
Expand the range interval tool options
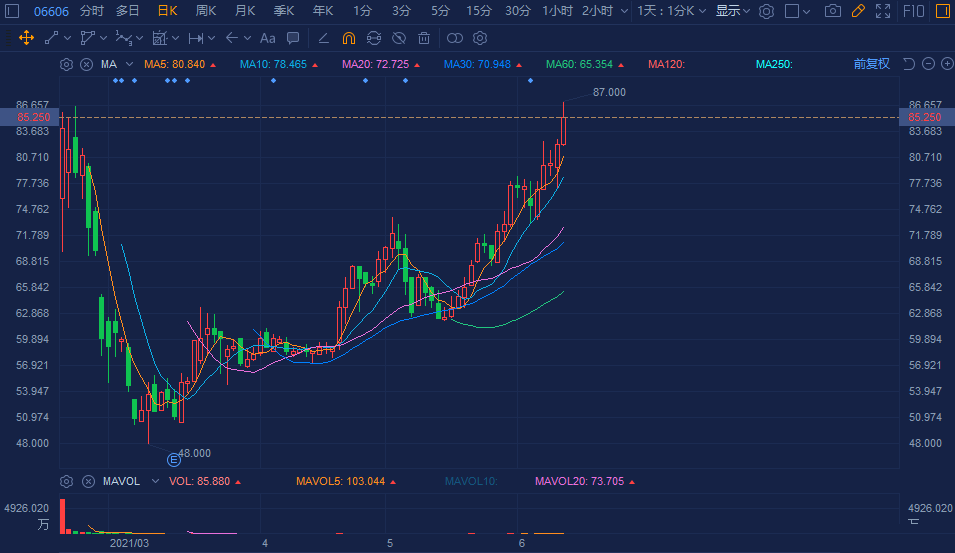[211, 38]
